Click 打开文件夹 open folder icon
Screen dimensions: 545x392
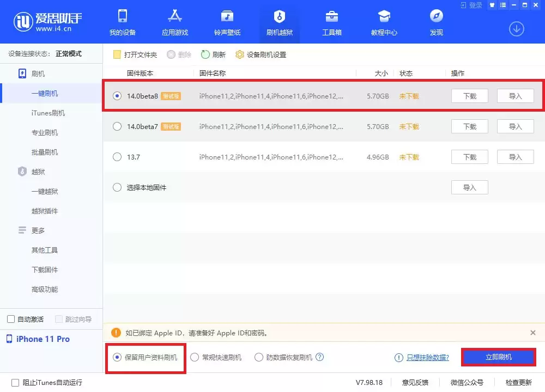click(x=117, y=54)
